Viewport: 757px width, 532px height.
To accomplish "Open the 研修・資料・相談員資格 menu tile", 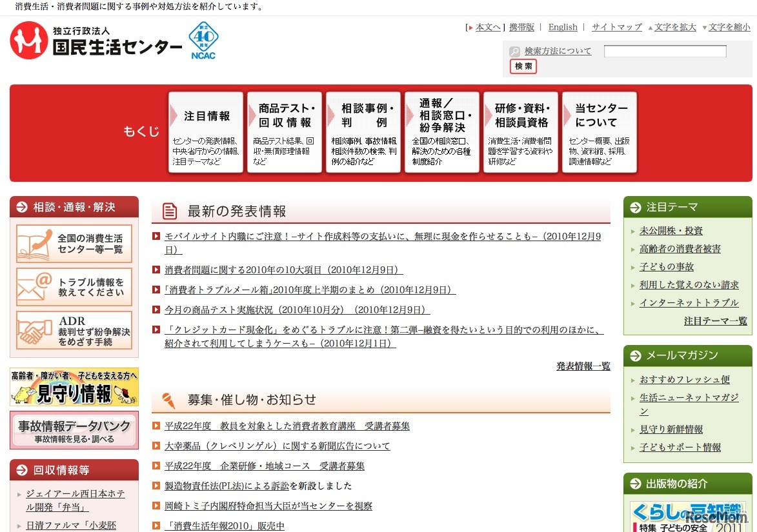I will pos(520,132).
